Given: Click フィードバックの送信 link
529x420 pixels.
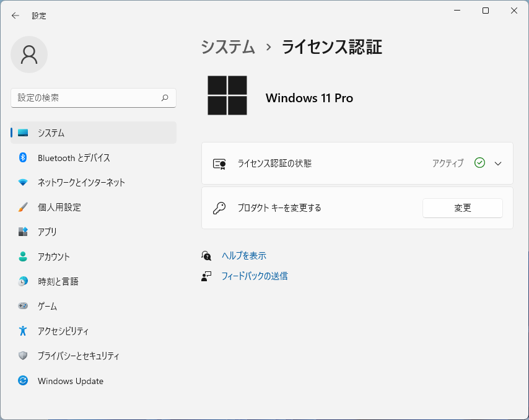Looking at the screenshot, I should 255,276.
